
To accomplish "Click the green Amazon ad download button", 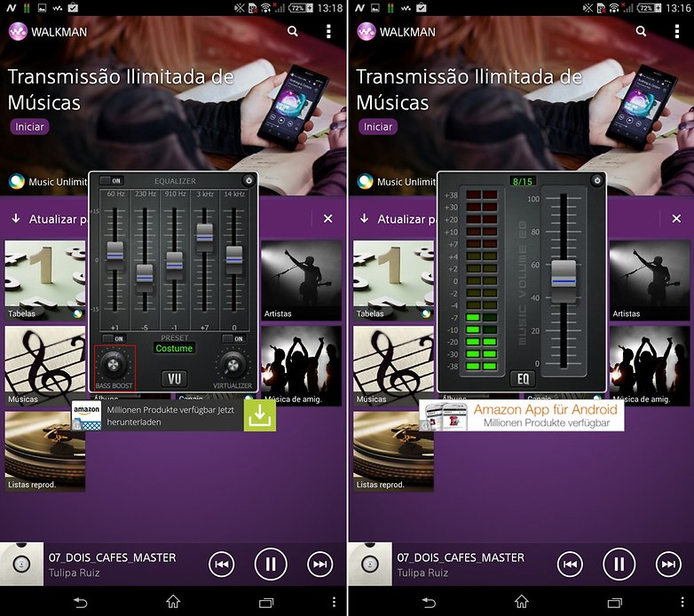I will (x=260, y=416).
